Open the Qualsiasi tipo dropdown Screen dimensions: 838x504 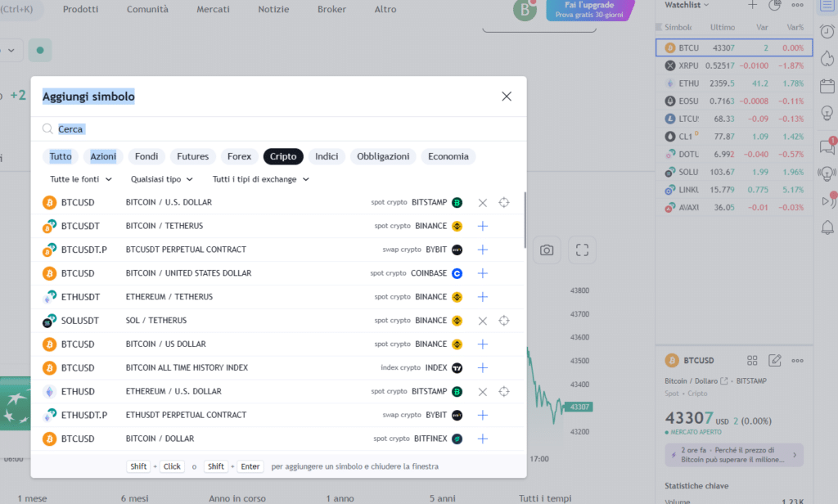162,179
